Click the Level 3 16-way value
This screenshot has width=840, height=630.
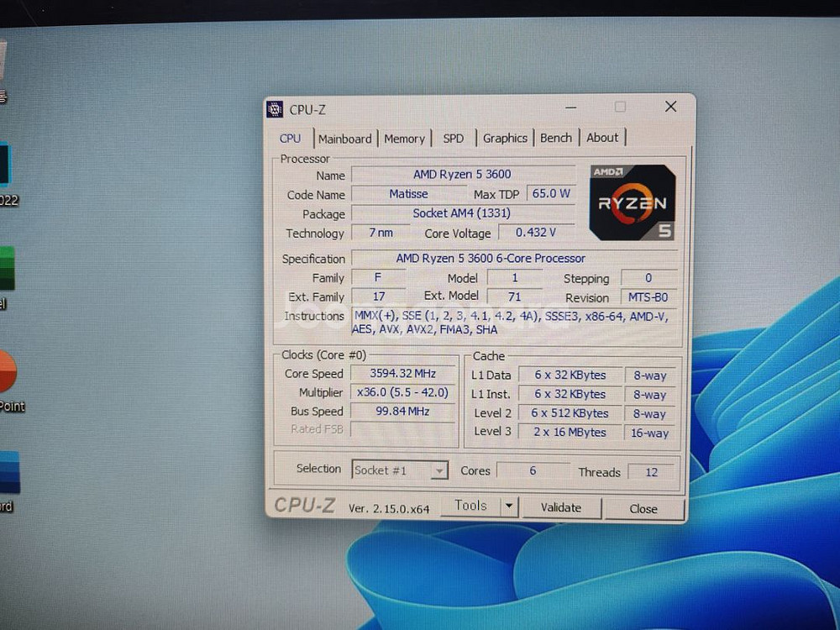click(x=649, y=433)
